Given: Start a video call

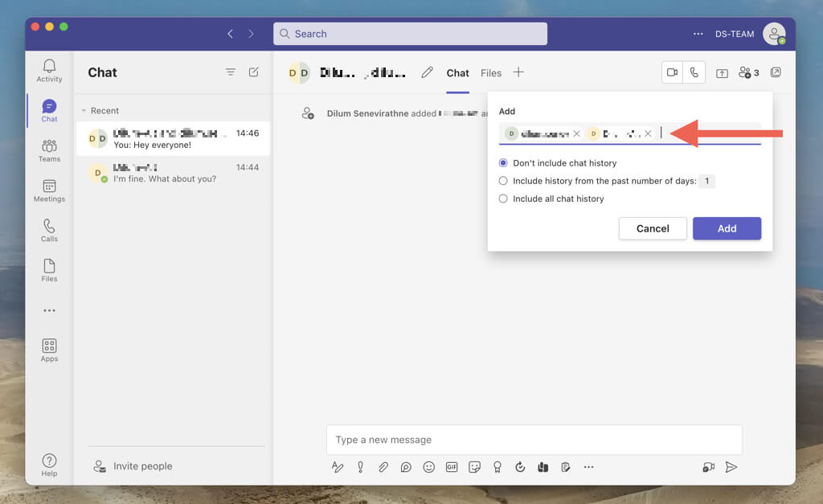Looking at the screenshot, I should point(672,72).
